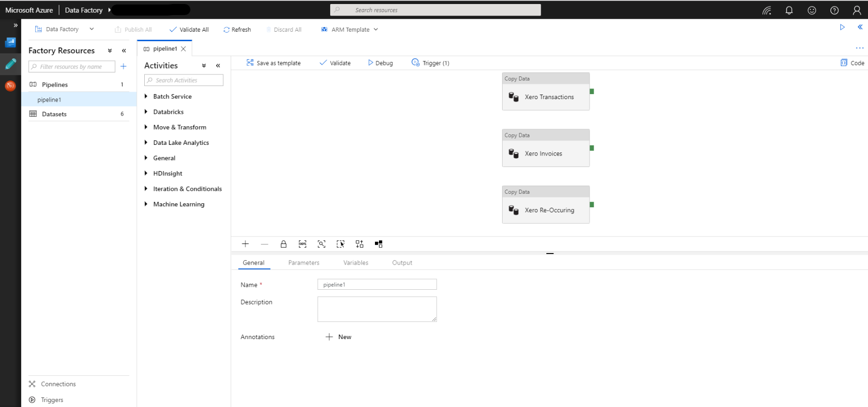This screenshot has width=868, height=407.
Task: Collapse the Factory Resources panel
Action: pyautogui.click(x=124, y=51)
